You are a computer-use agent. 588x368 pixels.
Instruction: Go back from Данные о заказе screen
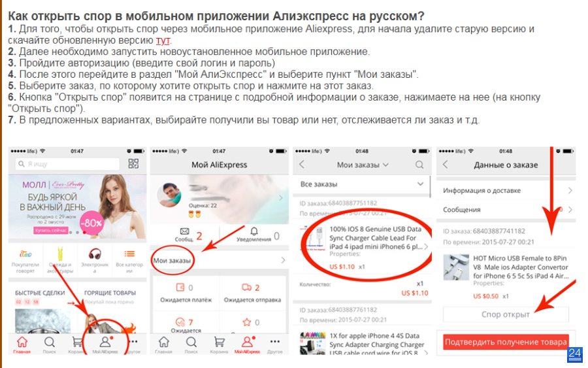click(445, 164)
